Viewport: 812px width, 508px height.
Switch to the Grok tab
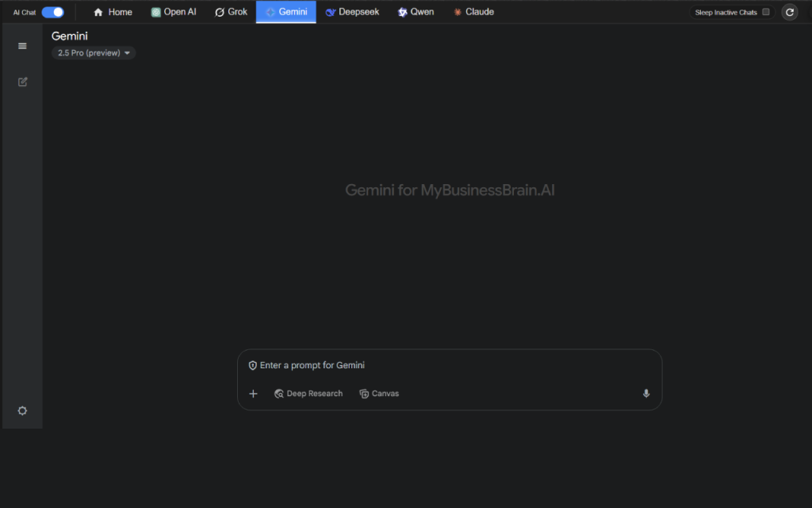[231, 12]
